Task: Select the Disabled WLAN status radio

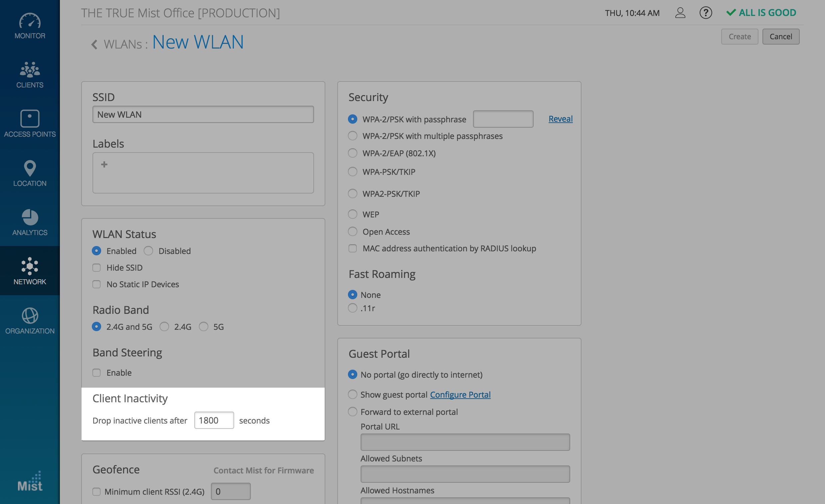Action: [x=148, y=251]
